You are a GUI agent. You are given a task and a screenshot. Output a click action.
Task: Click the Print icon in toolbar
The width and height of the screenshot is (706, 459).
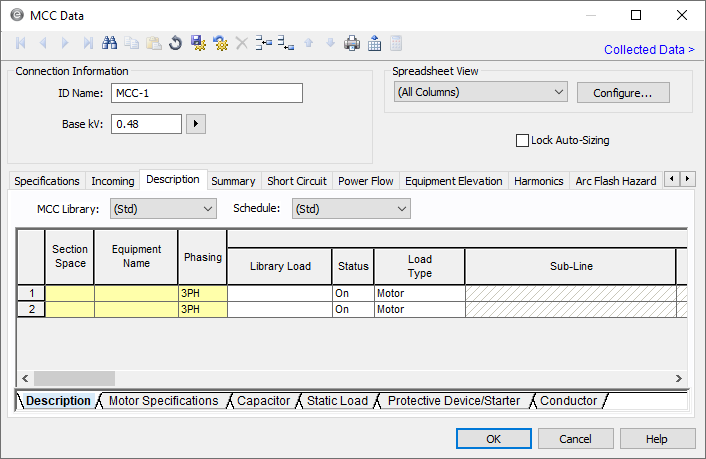coord(352,43)
